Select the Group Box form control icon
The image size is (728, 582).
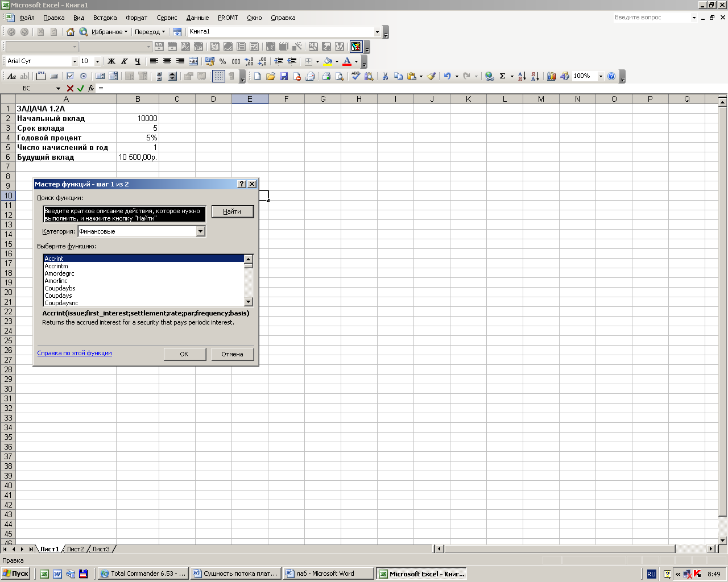(x=41, y=76)
